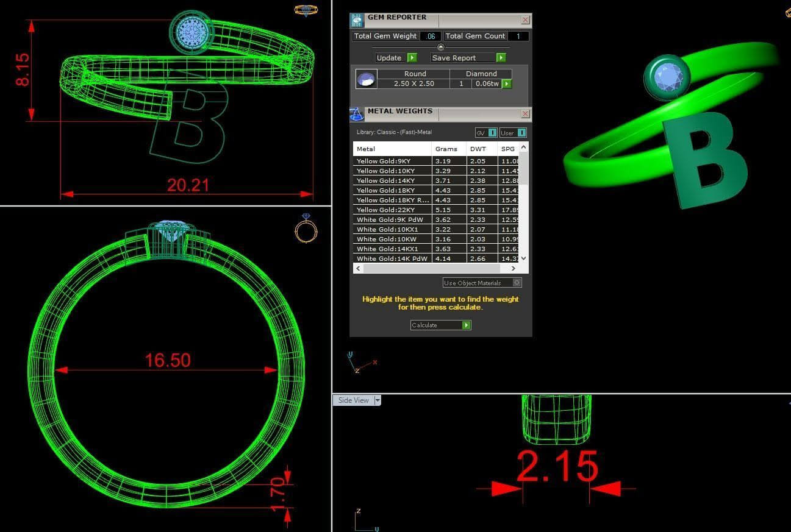Click the Metal Weights scale icon
Image resolution: width=791 pixels, height=532 pixels.
[x=357, y=114]
